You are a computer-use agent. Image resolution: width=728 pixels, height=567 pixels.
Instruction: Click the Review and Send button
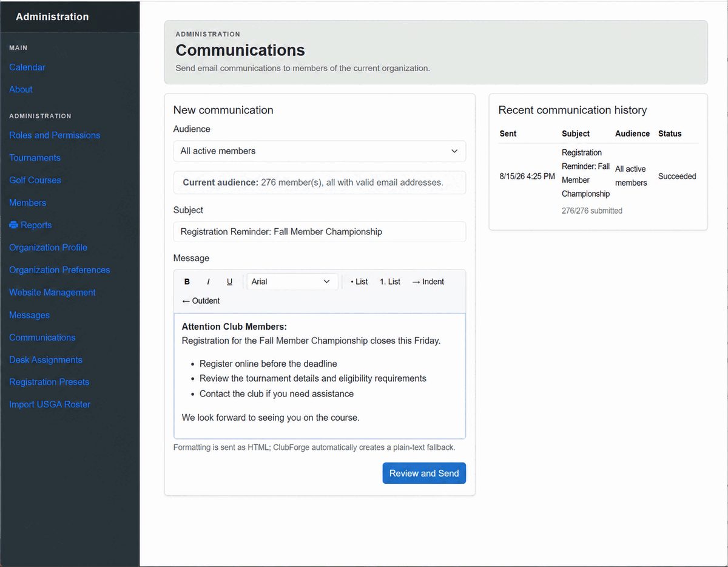point(424,474)
